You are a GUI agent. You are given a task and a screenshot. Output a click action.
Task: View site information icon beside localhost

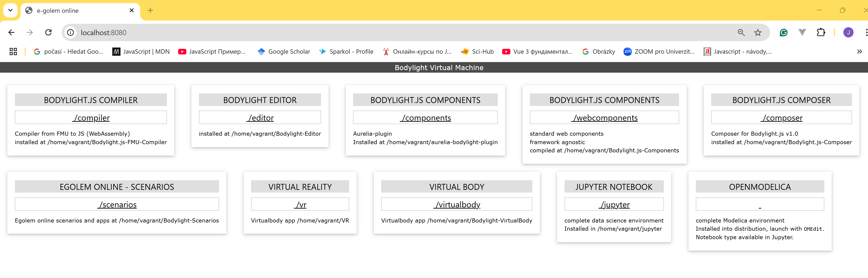click(70, 32)
